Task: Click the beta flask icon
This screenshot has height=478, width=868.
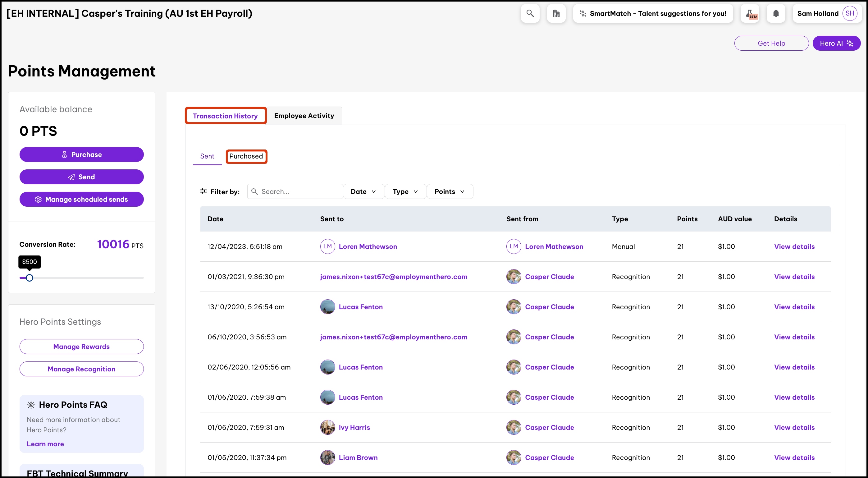Action: 750,13
